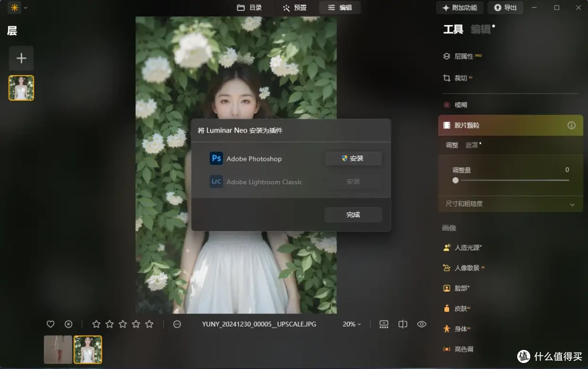The height and width of the screenshot is (369, 588).
Task: Open the 人造光源 relight tool
Action: pyautogui.click(x=462, y=248)
